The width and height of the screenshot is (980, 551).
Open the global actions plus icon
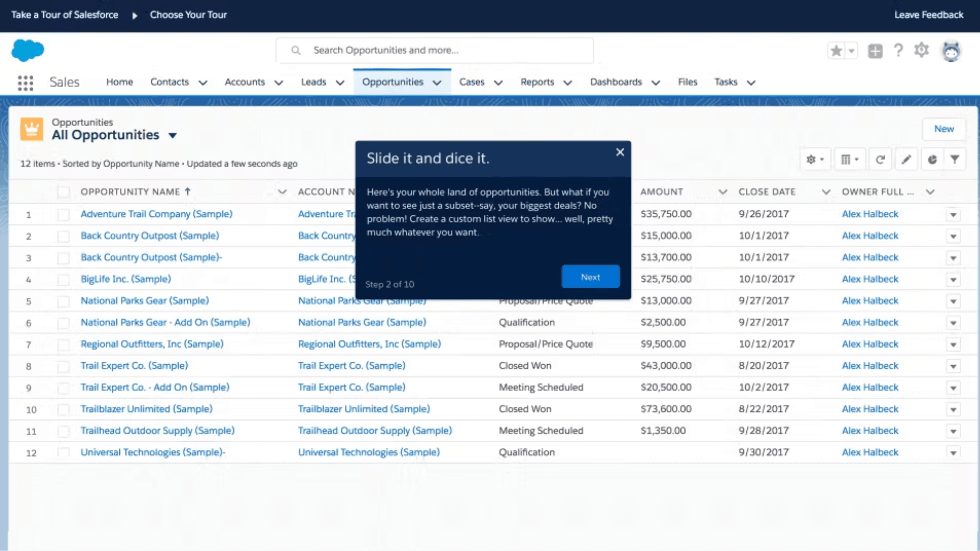(x=875, y=51)
